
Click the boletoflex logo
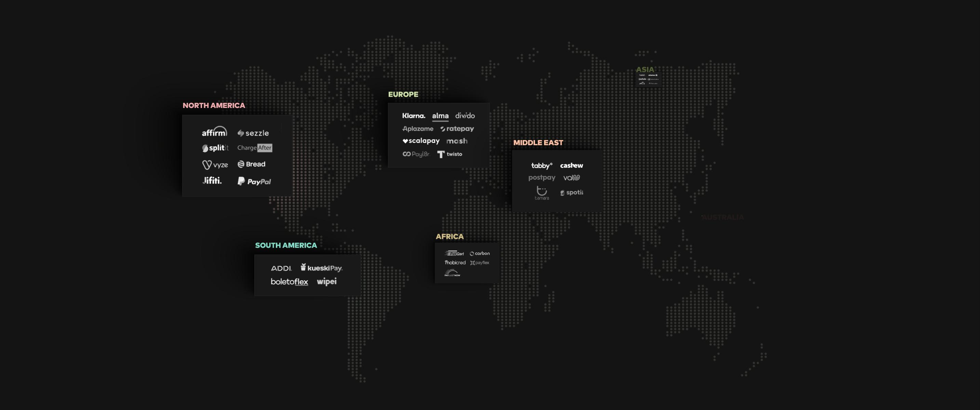289,282
